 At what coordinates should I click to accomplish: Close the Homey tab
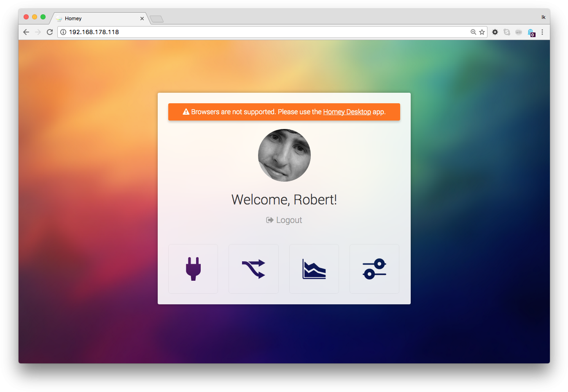point(142,19)
